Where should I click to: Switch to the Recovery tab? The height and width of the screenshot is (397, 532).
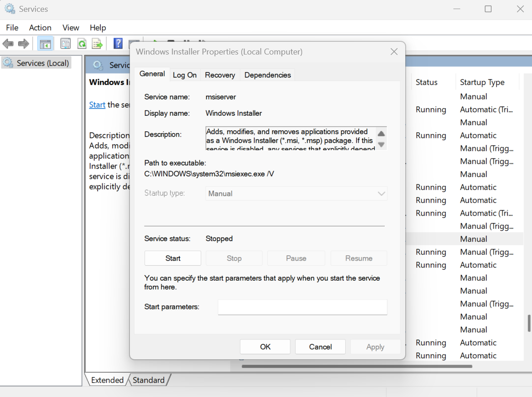coord(220,75)
